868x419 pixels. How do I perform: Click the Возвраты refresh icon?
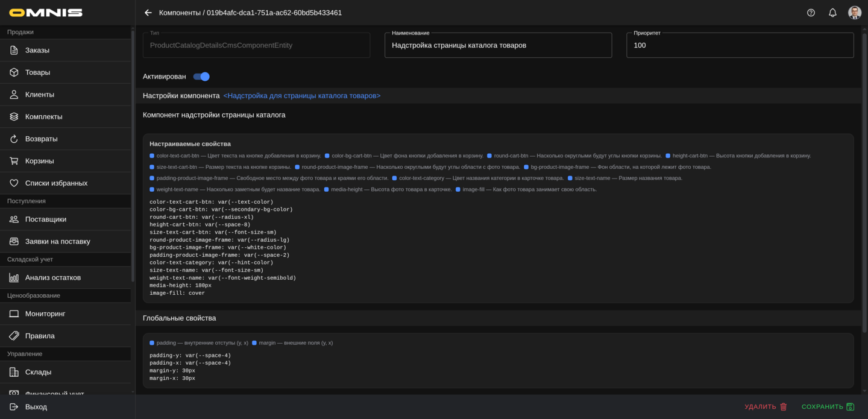pos(14,139)
